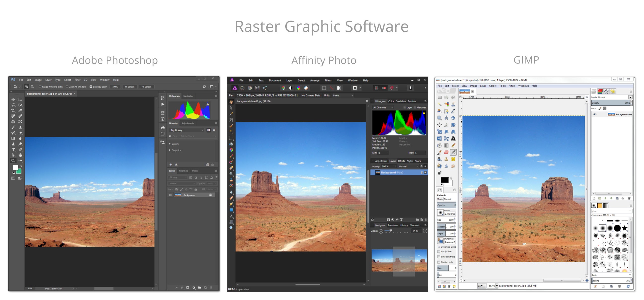The image size is (644, 300).
Task: Tick the Marquee checkbox in Affinity histogram
Action: coord(415,108)
